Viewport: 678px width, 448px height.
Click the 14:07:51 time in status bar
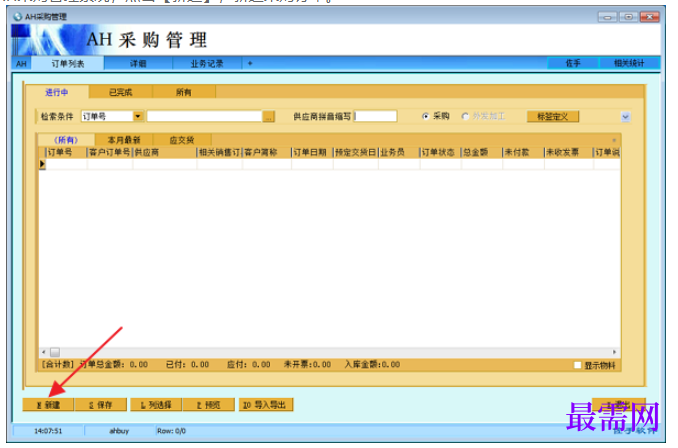[x=48, y=431]
